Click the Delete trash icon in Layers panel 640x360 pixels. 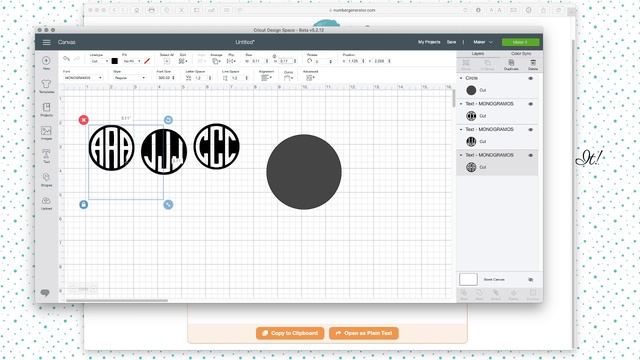pos(533,62)
